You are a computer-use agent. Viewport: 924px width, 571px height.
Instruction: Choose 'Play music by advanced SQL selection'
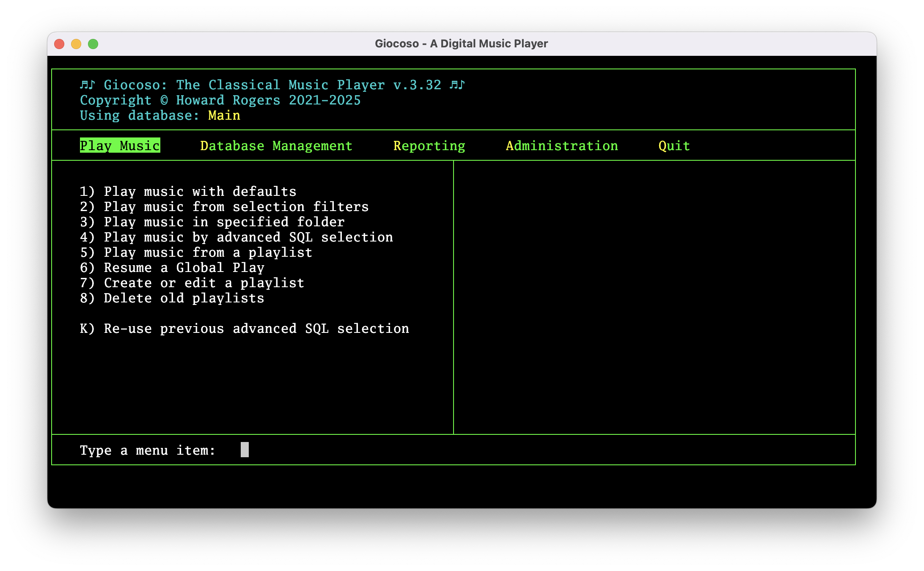236,237
